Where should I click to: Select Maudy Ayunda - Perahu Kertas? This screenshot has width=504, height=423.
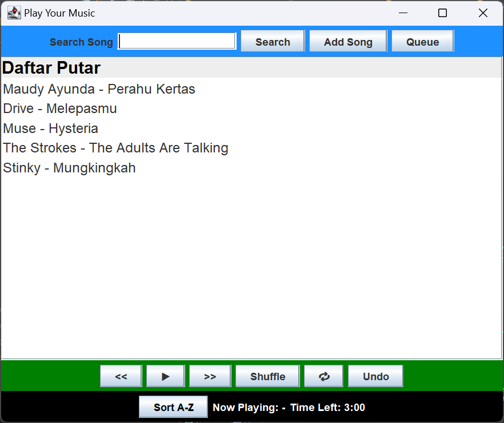[99, 89]
